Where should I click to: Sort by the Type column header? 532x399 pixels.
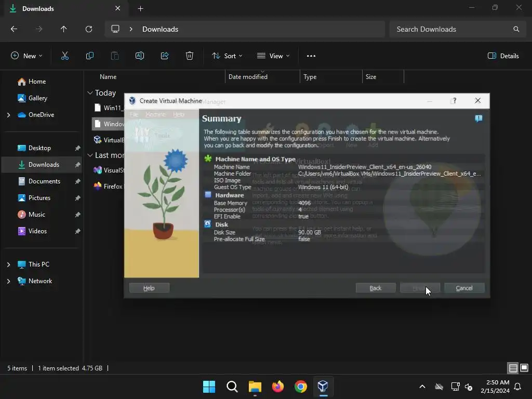point(310,77)
